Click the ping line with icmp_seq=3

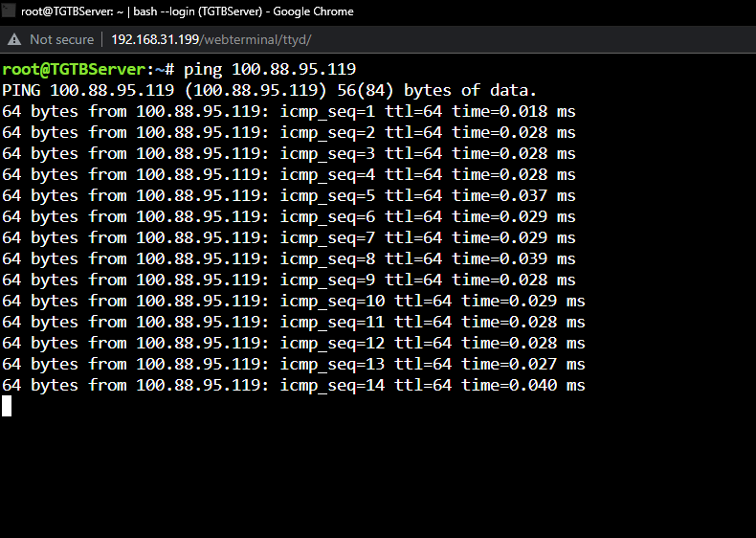point(289,153)
